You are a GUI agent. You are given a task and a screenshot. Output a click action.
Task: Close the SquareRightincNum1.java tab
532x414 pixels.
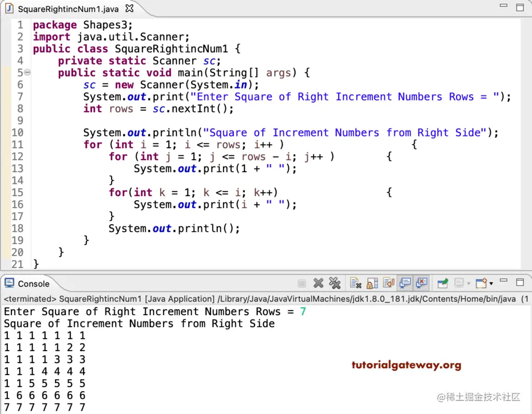point(129,8)
